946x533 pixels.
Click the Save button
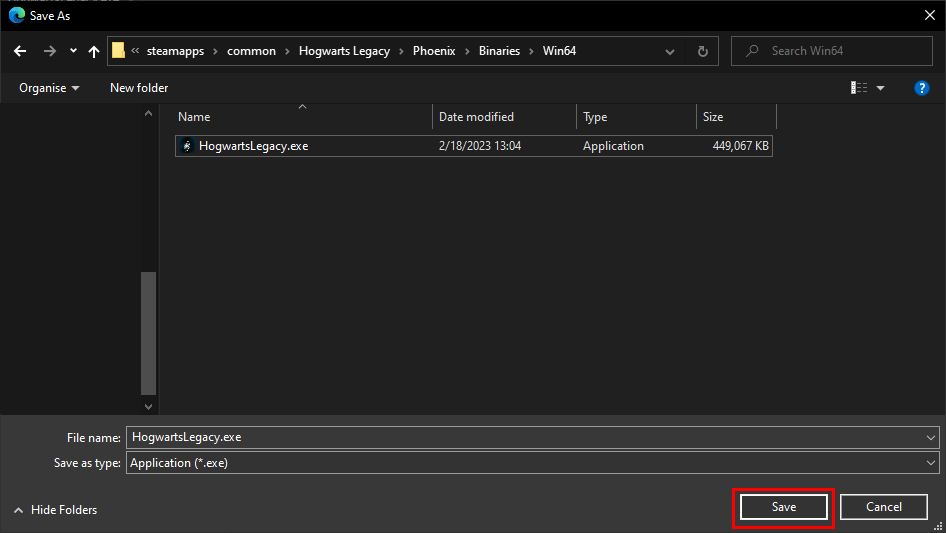[x=784, y=507]
